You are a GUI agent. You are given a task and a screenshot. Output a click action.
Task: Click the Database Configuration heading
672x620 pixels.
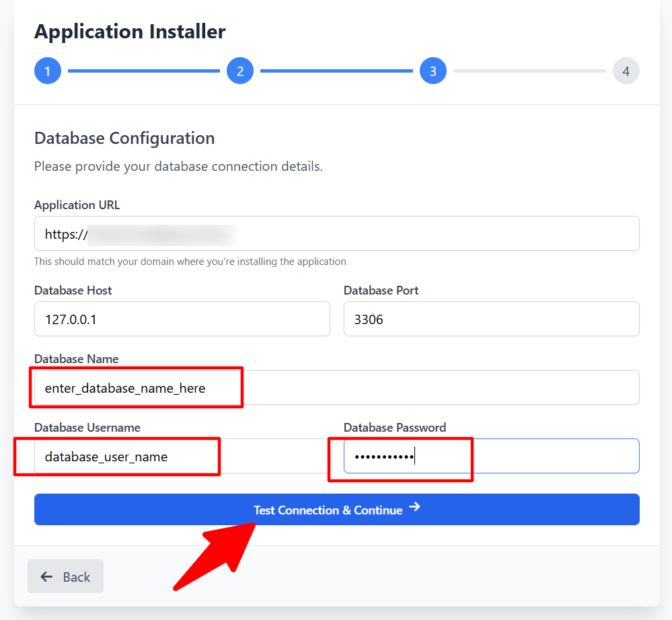124,138
